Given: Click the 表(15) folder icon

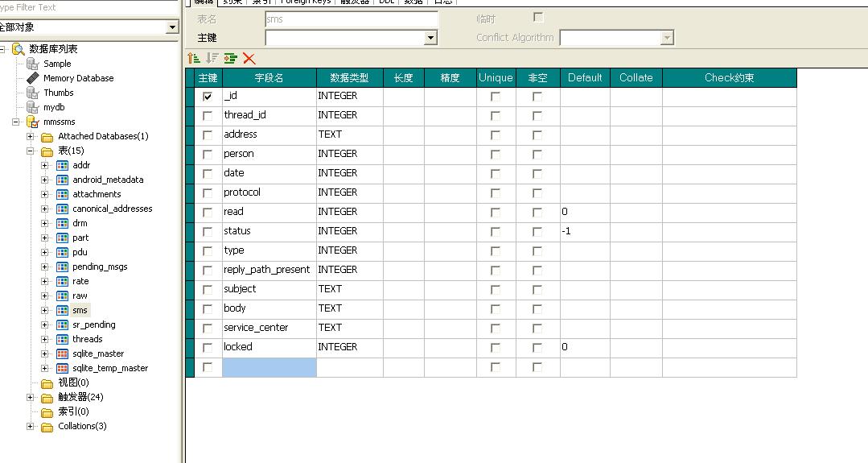Looking at the screenshot, I should [x=47, y=151].
